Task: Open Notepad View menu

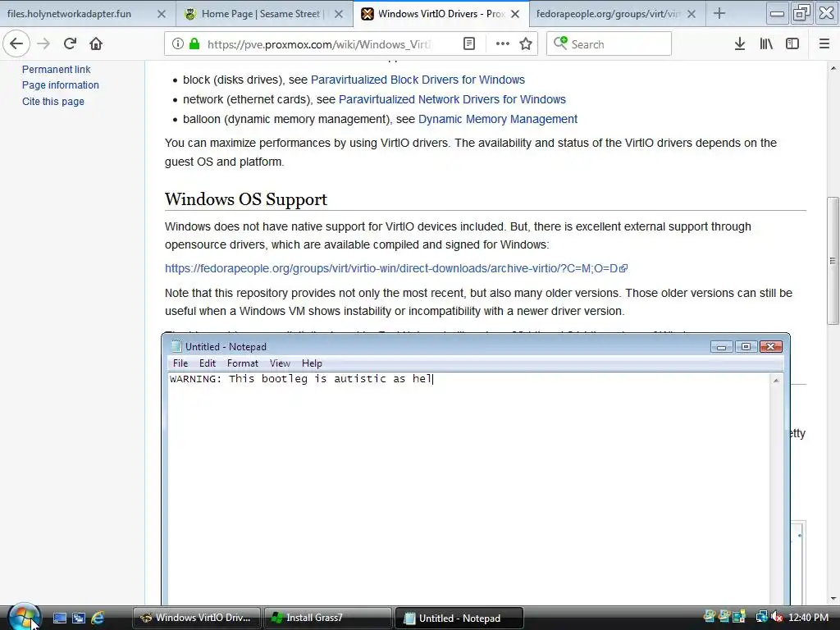Action: click(280, 363)
